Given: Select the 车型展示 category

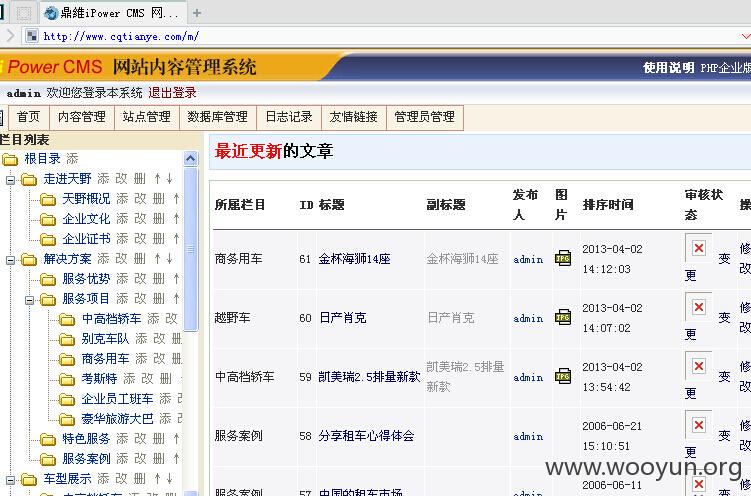Looking at the screenshot, I should click(67, 479).
